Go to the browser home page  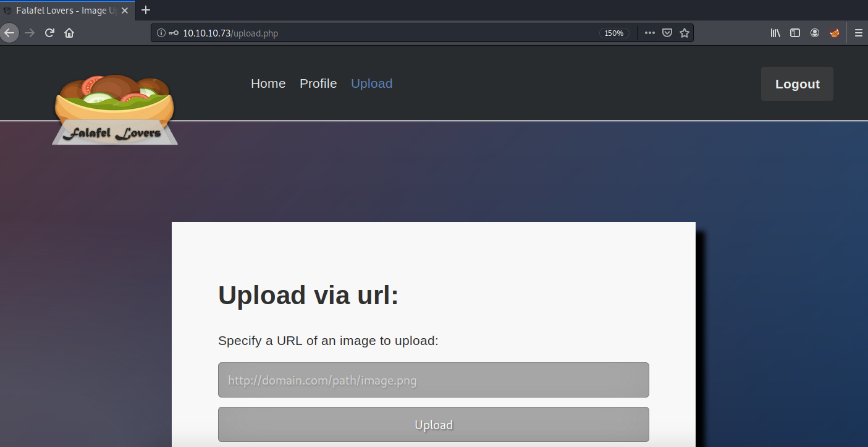coord(69,33)
